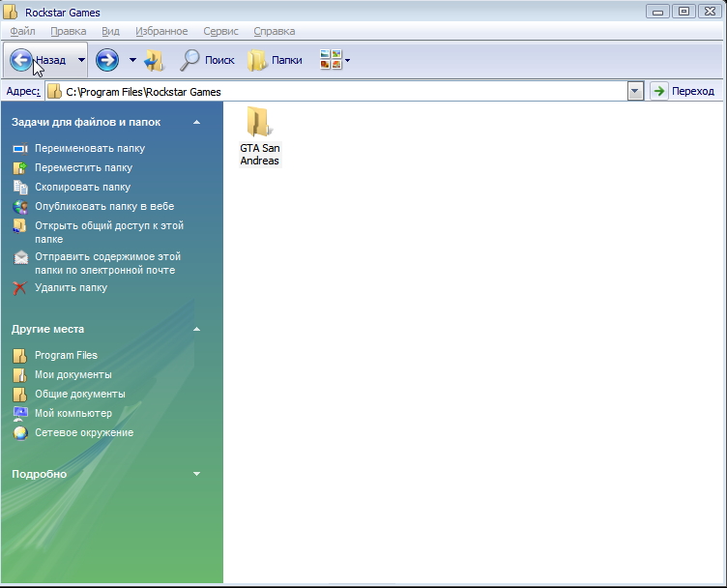
Task: Open the Избранное menu
Action: pos(161,31)
